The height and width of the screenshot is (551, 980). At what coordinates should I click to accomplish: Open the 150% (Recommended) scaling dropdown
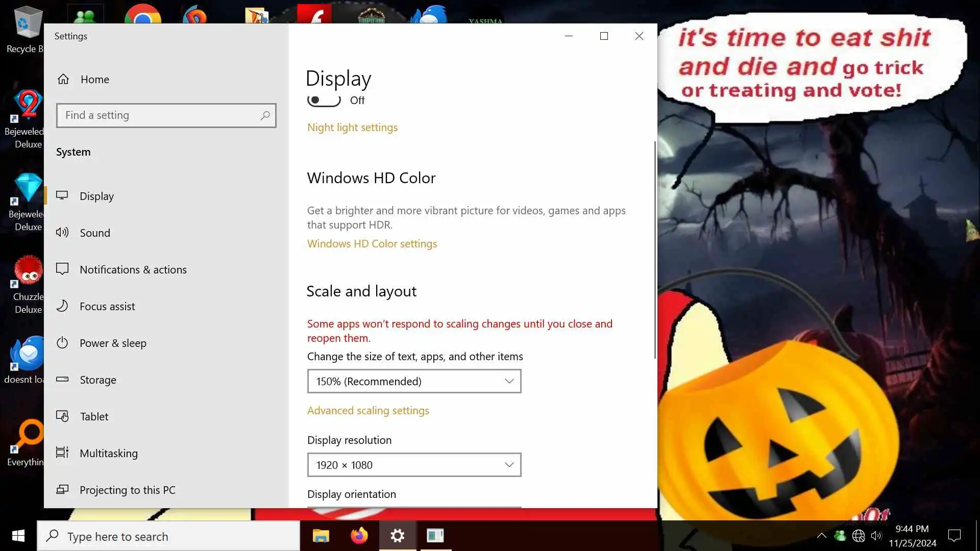[x=414, y=381]
